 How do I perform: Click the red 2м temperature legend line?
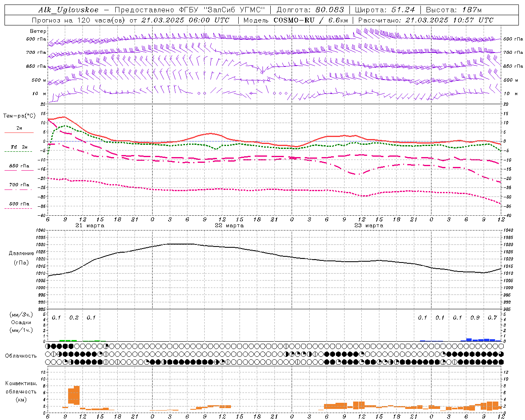click(x=19, y=132)
